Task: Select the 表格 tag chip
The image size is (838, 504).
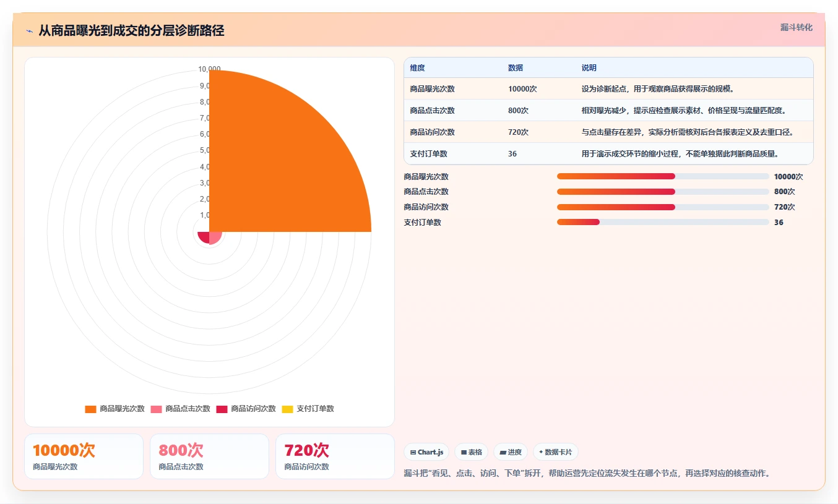Action: 471,452
